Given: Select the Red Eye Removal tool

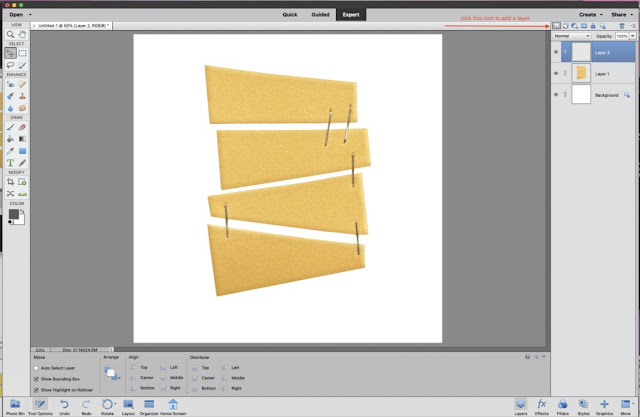Looking at the screenshot, I should point(11,84).
